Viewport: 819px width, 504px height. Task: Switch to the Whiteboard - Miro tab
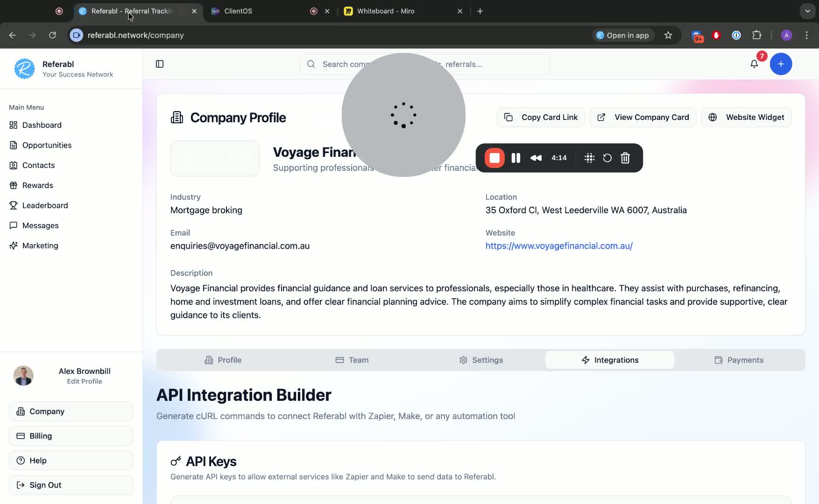point(403,11)
